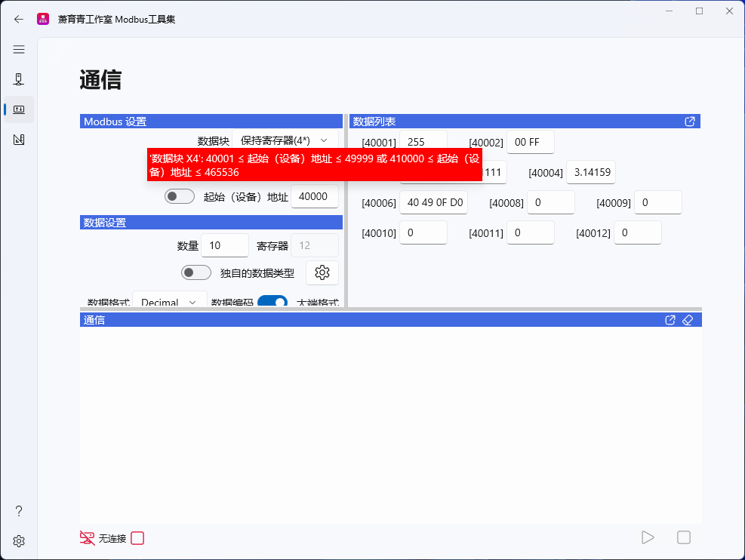Open the help question mark icon
This screenshot has width=745, height=560.
click(x=19, y=511)
